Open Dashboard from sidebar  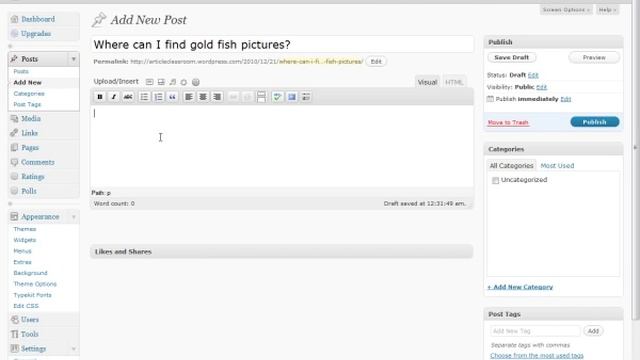38,19
